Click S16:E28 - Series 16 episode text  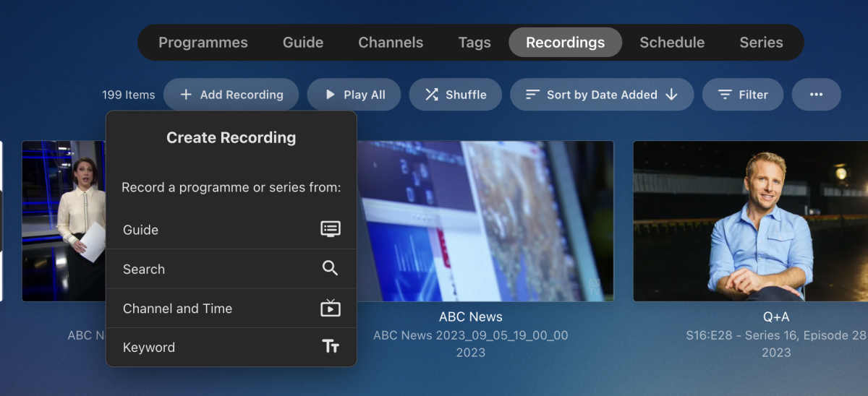tap(776, 335)
